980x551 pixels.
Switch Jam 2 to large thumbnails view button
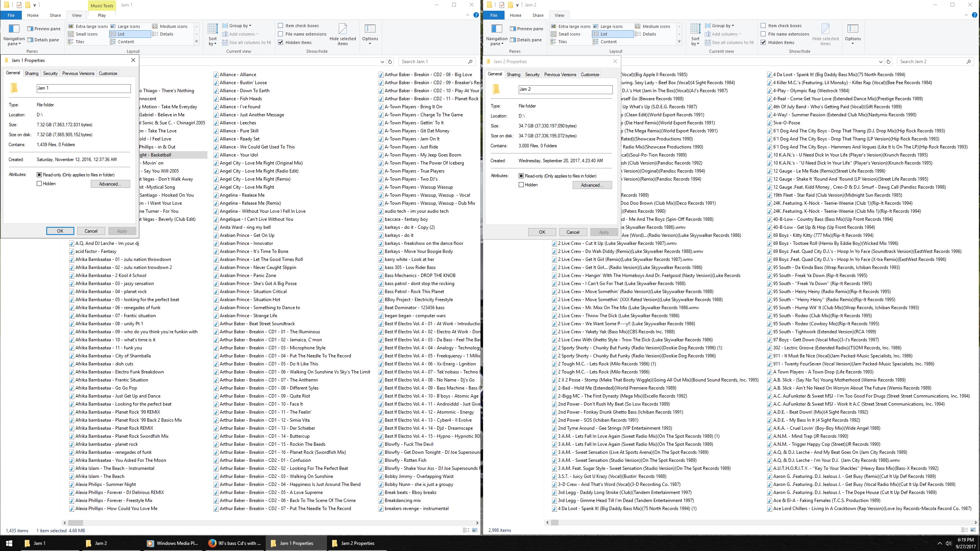click(973, 530)
